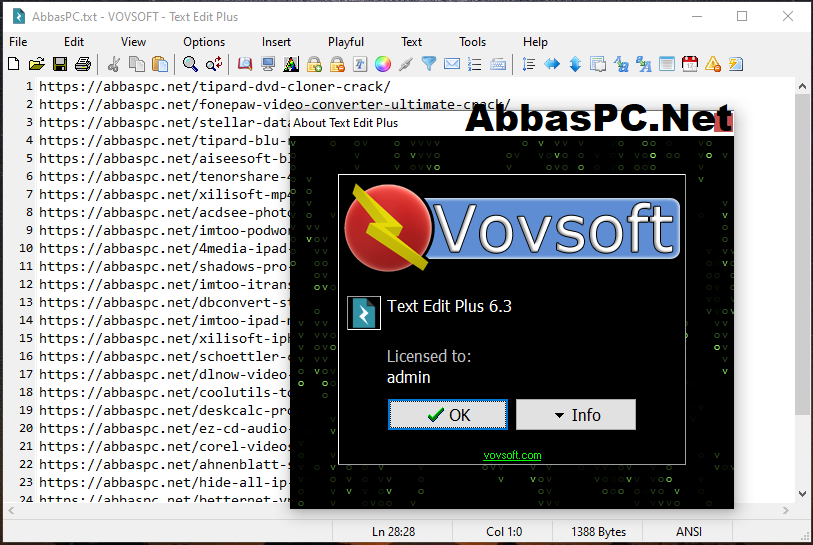The width and height of the screenshot is (813, 545).
Task: Click the Col 1:0 status entry
Action: (504, 532)
